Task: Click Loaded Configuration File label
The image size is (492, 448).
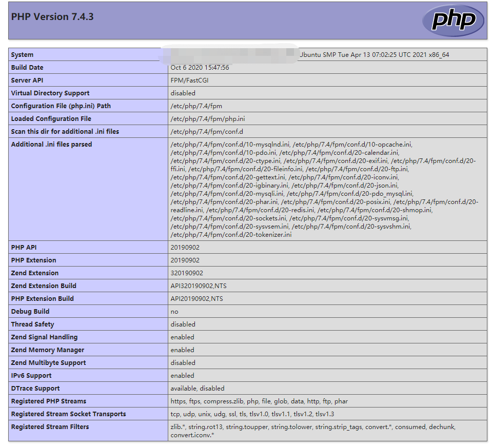Action: 51,119
